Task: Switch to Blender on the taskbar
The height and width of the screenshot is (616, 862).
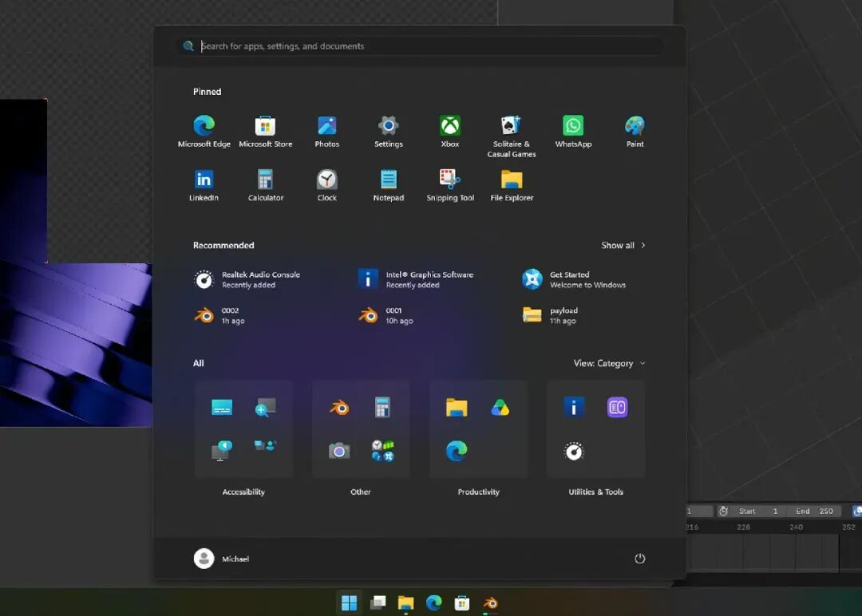Action: 490,602
